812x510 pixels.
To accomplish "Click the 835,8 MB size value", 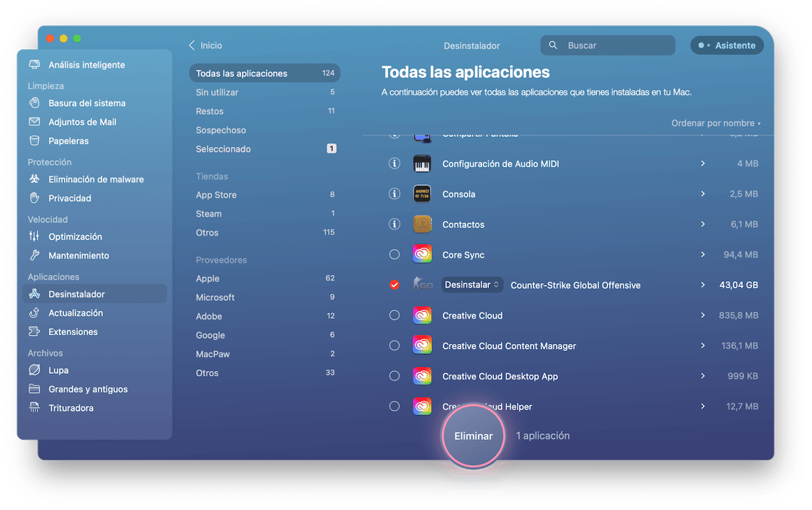I will [737, 315].
